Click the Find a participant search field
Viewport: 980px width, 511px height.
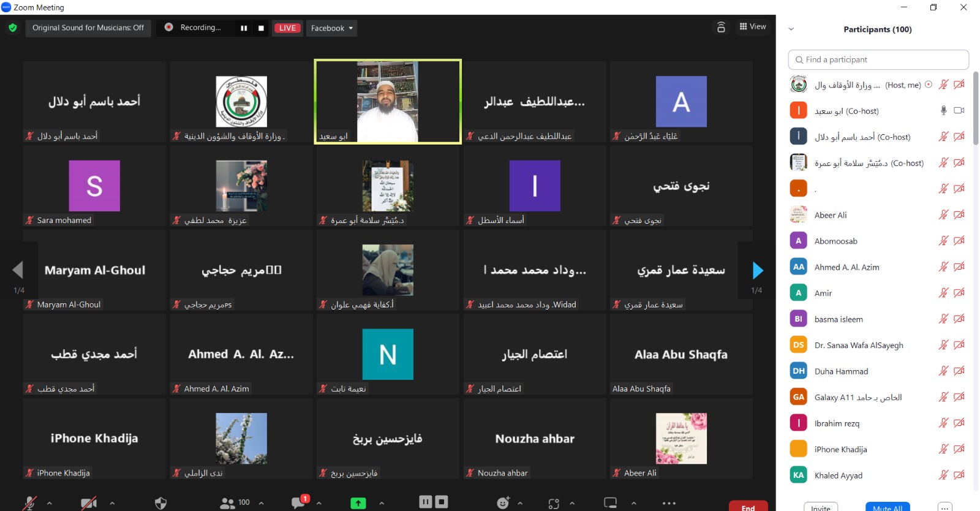tap(878, 59)
